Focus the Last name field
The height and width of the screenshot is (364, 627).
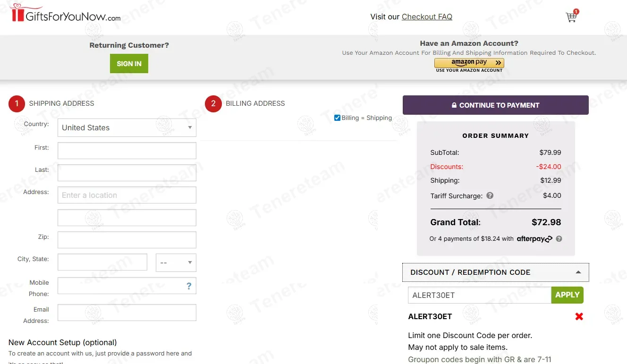click(x=127, y=173)
